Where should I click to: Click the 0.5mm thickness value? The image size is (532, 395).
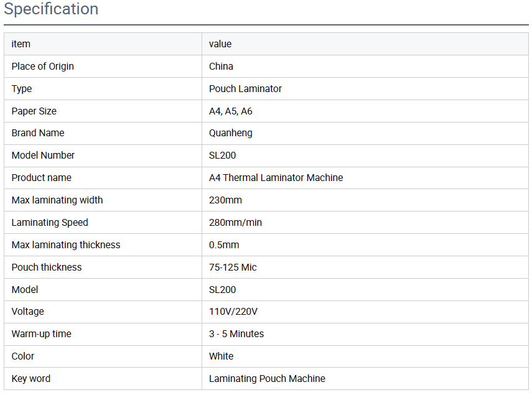pos(224,245)
